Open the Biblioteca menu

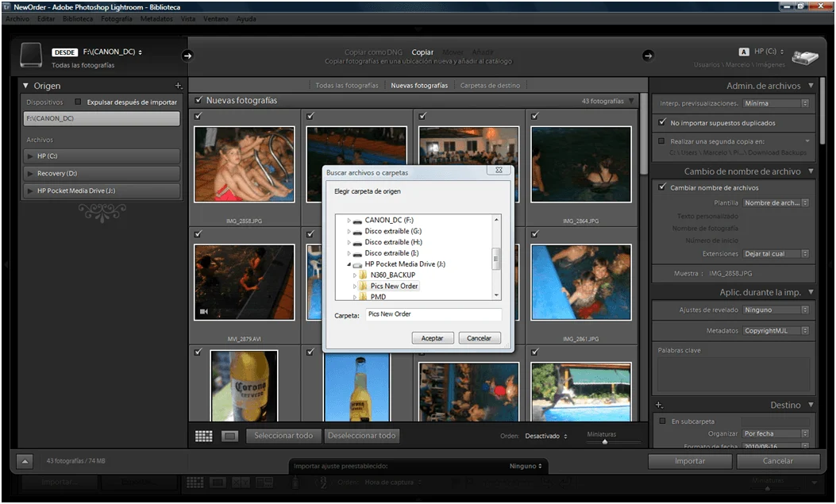[x=78, y=18]
